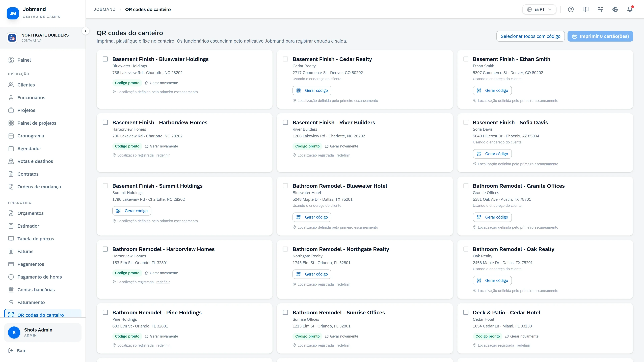Image resolution: width=644 pixels, height=362 pixels.
Task: Open the Orçamentos menu item
Action: tap(43, 213)
